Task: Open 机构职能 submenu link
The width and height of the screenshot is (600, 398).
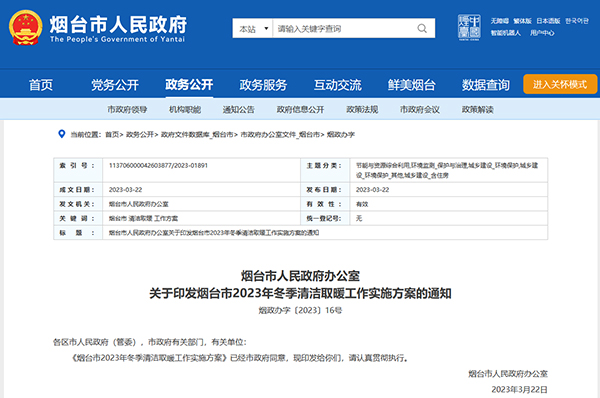Action: (x=185, y=110)
